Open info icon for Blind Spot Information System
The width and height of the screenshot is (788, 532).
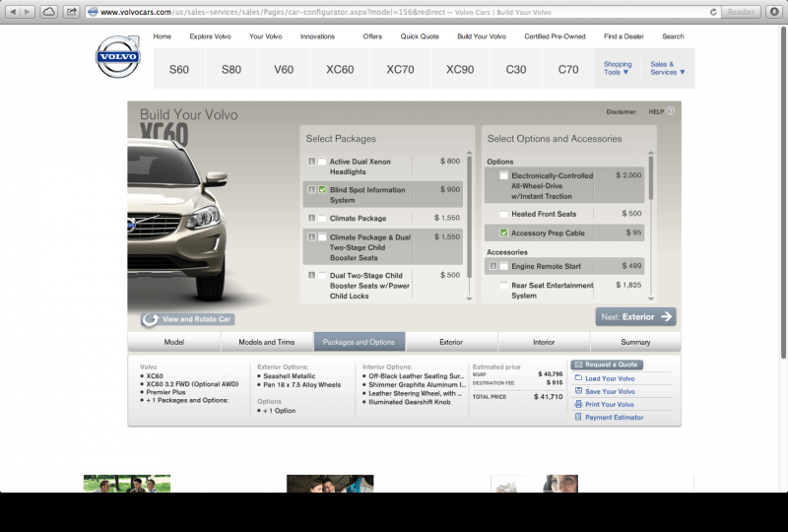[x=311, y=189]
